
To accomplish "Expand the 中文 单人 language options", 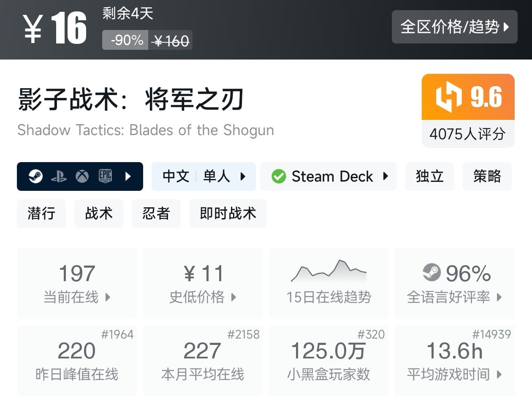I will (204, 176).
